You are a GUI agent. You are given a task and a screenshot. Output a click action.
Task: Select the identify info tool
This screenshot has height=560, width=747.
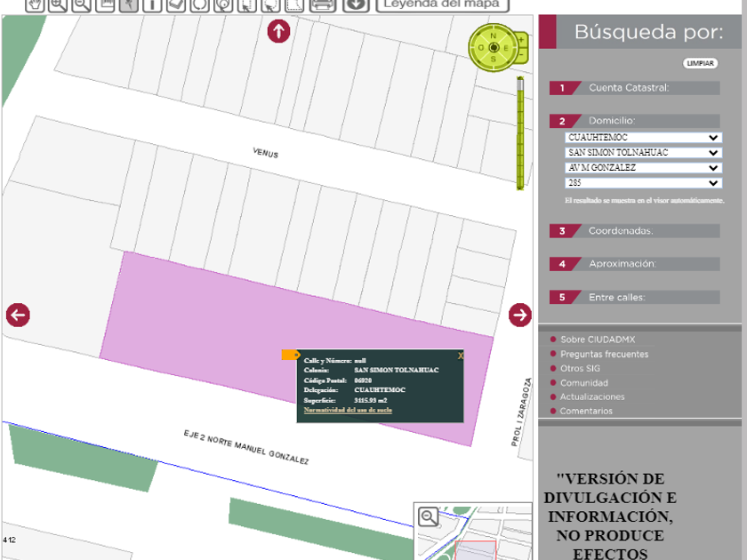tap(152, 4)
